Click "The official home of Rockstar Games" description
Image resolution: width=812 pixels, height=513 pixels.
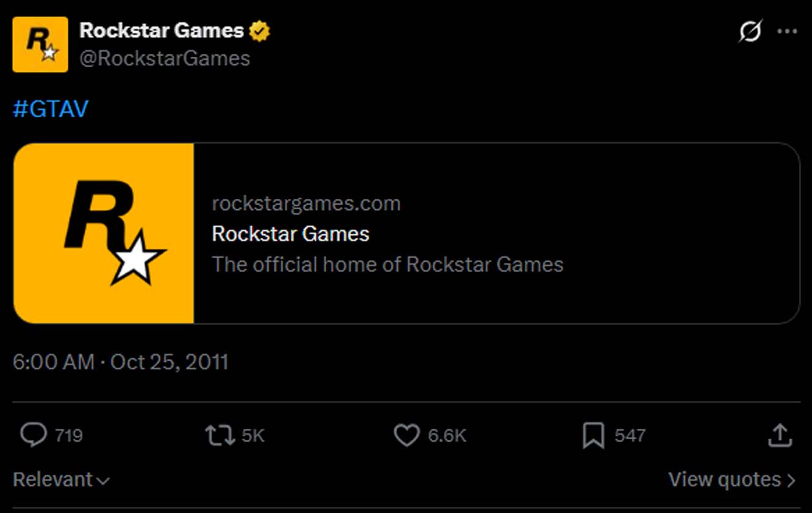(x=387, y=265)
